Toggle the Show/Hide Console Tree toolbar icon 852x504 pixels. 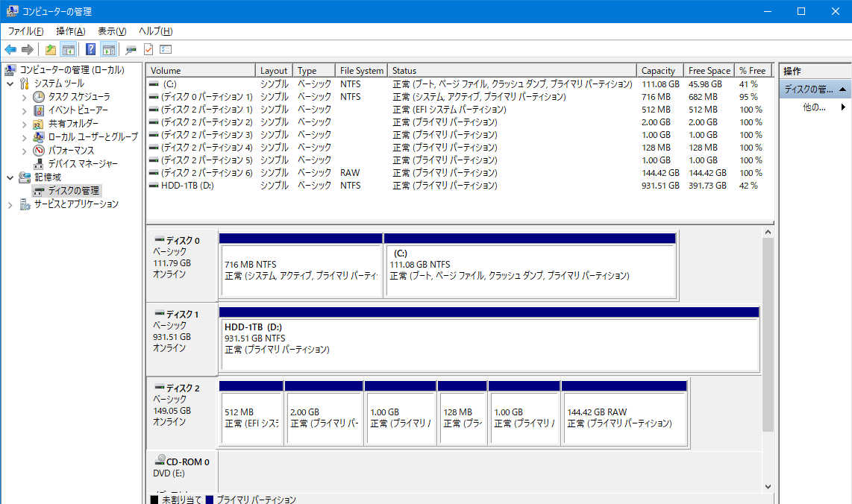click(x=69, y=50)
